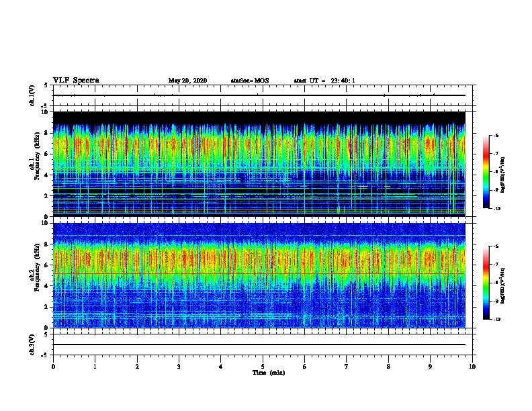Click the time axis tick label "5"

coord(263,367)
